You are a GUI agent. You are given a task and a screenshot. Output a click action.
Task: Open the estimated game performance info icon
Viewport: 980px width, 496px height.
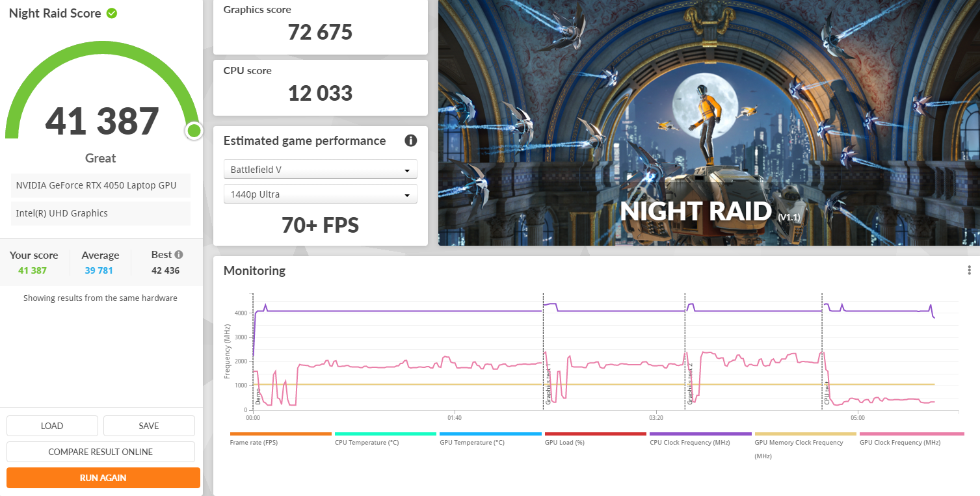tap(410, 140)
